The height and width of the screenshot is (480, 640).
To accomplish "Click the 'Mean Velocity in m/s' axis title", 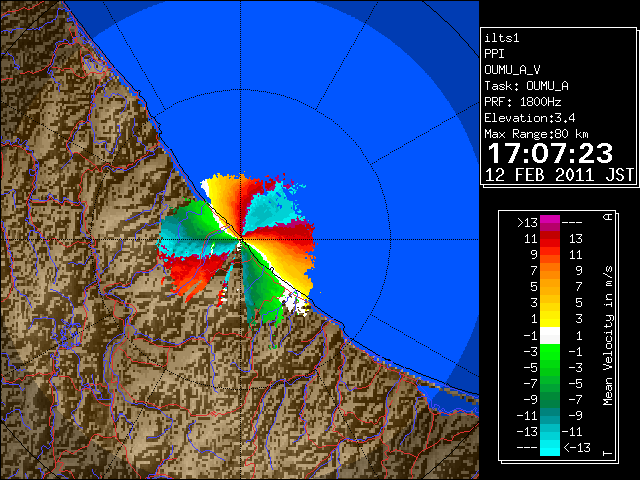I will [x=608, y=336].
